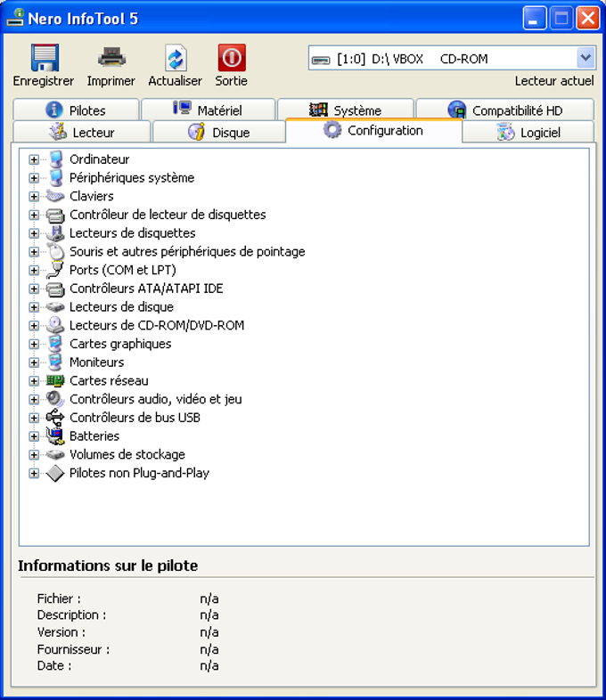606x700 pixels.
Task: Select the Périphériques système label
Action: [132, 178]
